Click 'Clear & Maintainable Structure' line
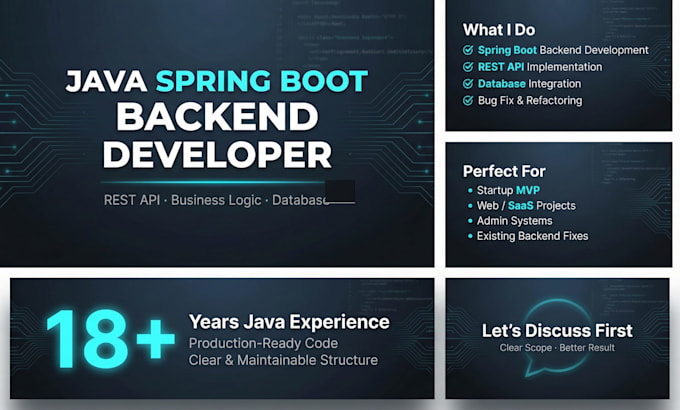This screenshot has width=680, height=410. click(283, 360)
